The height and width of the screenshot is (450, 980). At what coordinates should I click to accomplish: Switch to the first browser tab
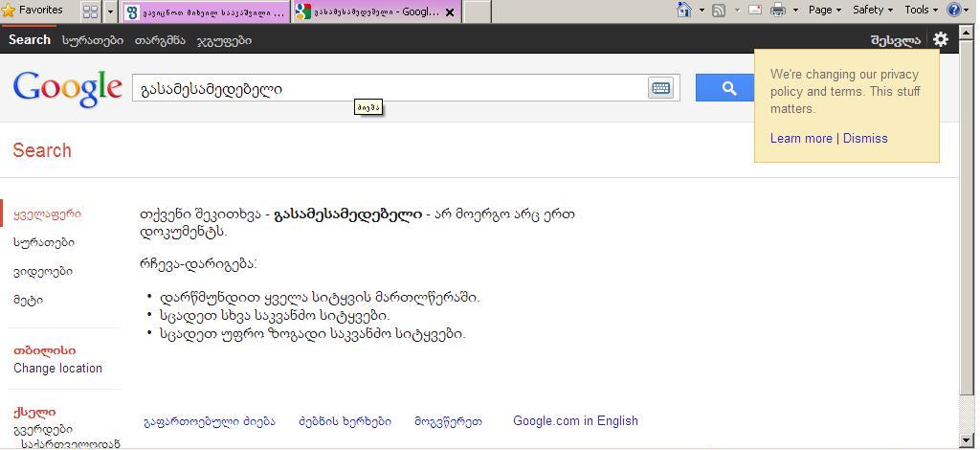point(206,11)
